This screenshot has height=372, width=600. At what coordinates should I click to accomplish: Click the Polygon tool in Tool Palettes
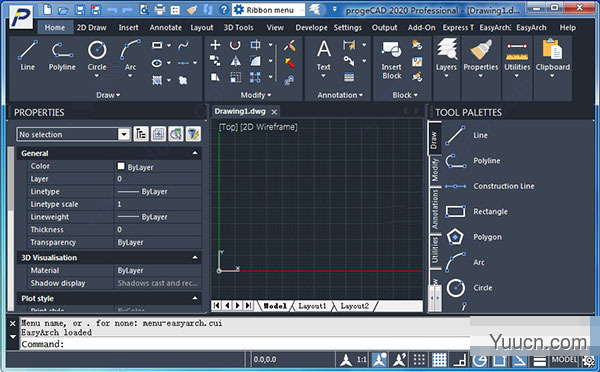(473, 237)
